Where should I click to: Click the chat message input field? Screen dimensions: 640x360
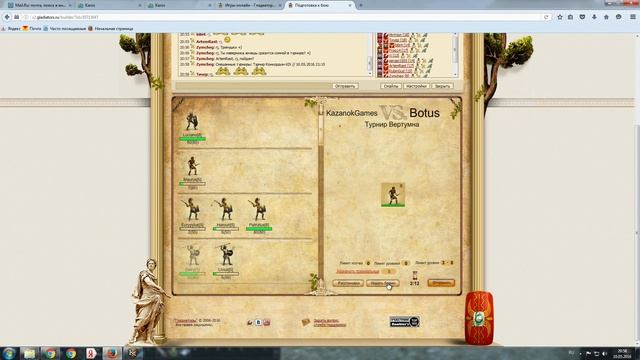pos(253,86)
